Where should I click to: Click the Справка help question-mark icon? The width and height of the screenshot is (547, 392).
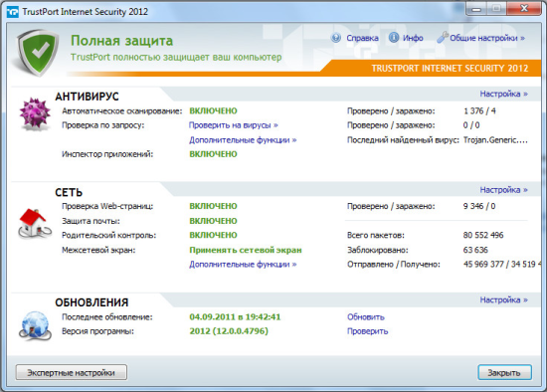pos(336,38)
